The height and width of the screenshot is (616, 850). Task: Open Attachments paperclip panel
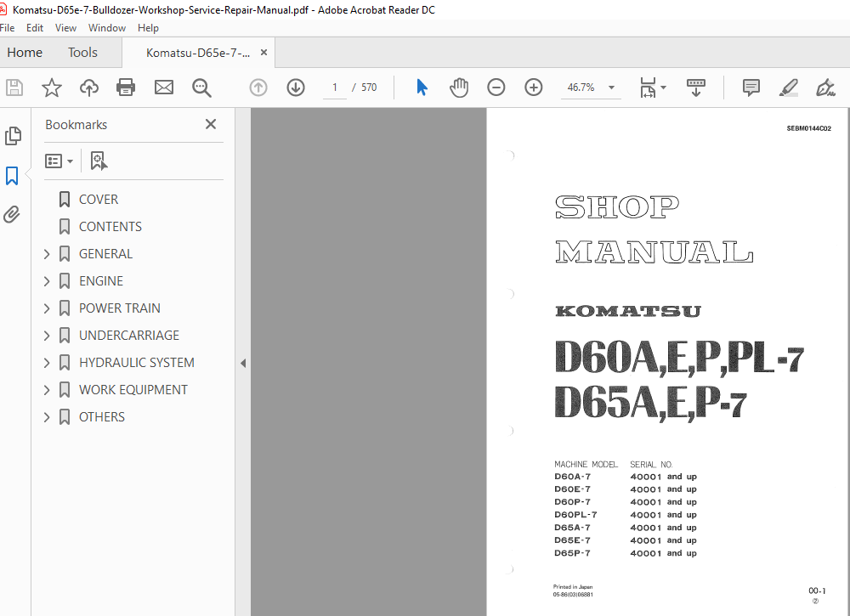12,215
